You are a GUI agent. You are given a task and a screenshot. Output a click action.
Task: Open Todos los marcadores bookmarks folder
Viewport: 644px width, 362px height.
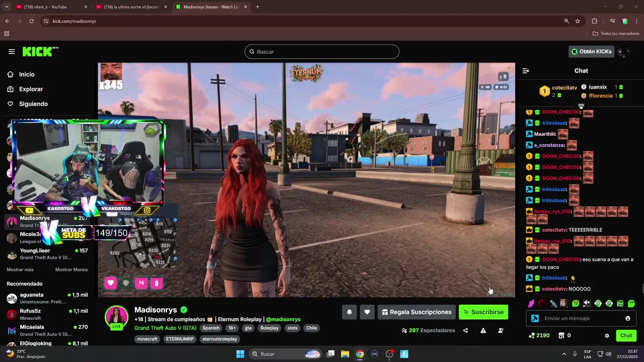(x=616, y=34)
